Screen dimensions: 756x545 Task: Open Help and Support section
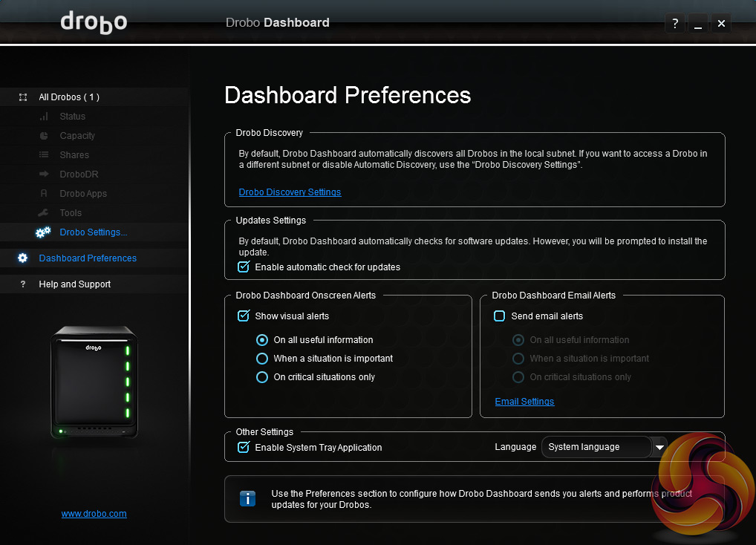pos(74,284)
